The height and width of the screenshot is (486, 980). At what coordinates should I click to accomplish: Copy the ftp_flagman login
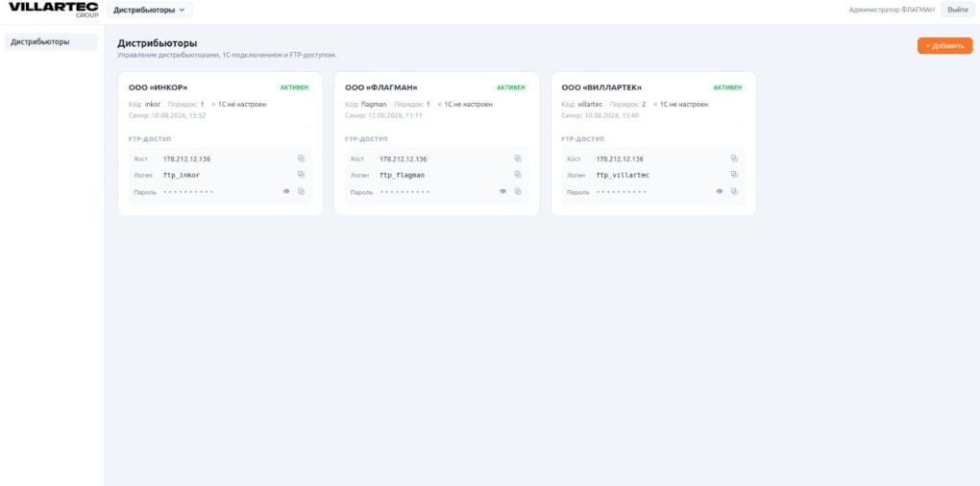pos(518,175)
